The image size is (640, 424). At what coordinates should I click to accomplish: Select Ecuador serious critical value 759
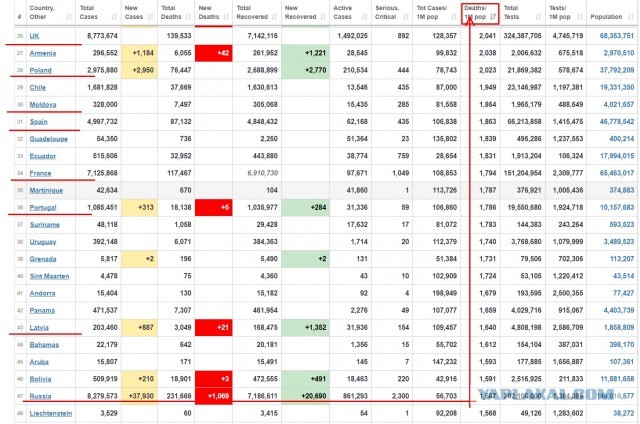403,156
